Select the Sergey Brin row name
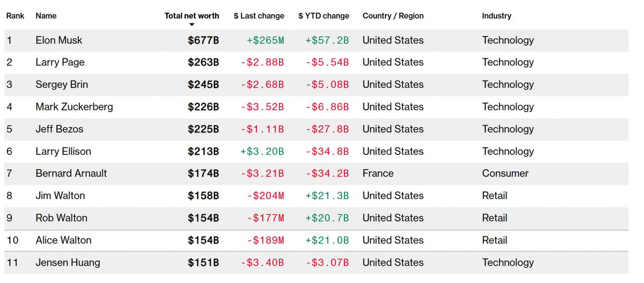The width and height of the screenshot is (644, 283). tap(62, 85)
